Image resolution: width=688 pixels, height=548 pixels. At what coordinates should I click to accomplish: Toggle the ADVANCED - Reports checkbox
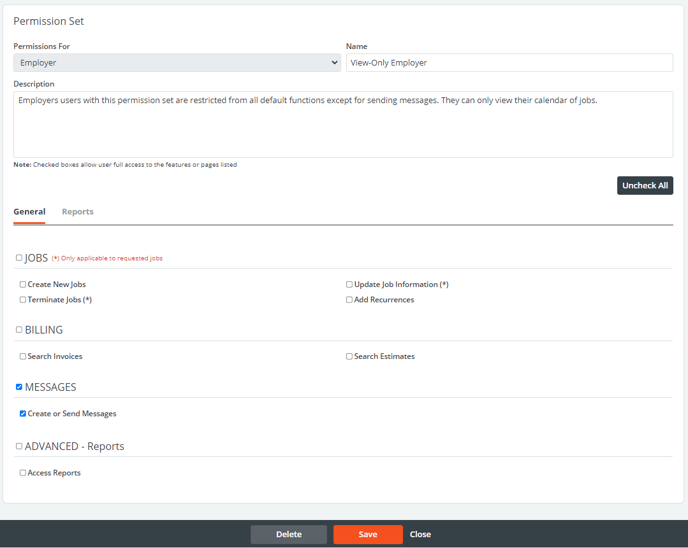pyautogui.click(x=19, y=446)
